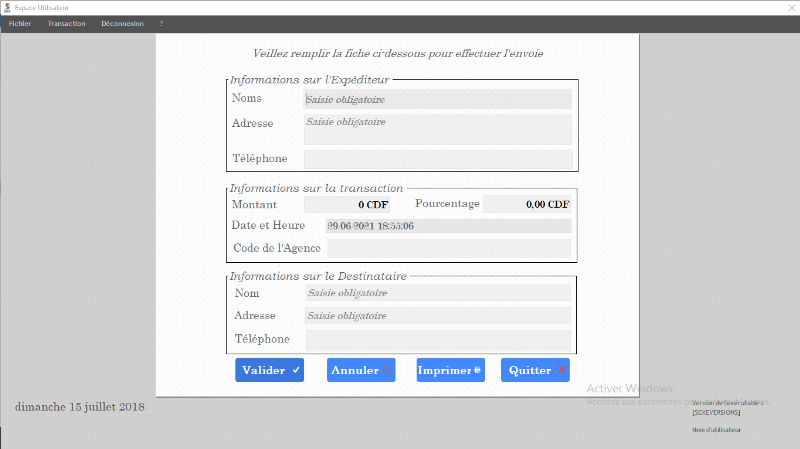Open the Déconnexion menu

(122, 23)
